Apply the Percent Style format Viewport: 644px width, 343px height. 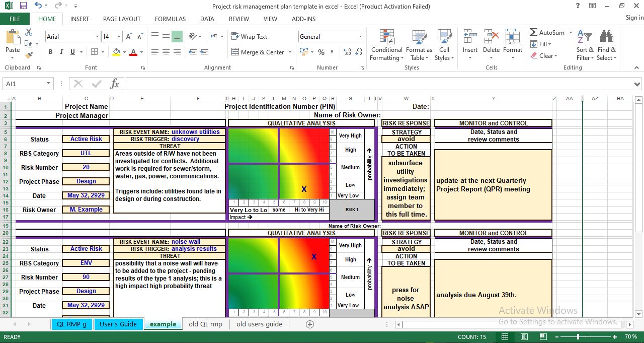pyautogui.click(x=320, y=52)
